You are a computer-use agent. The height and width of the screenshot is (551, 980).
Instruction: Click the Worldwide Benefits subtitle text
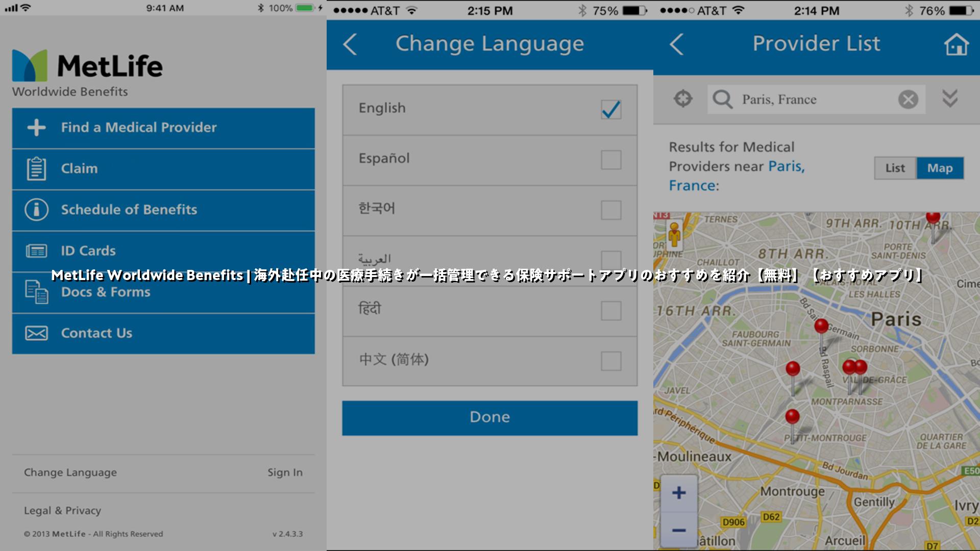[x=70, y=92]
